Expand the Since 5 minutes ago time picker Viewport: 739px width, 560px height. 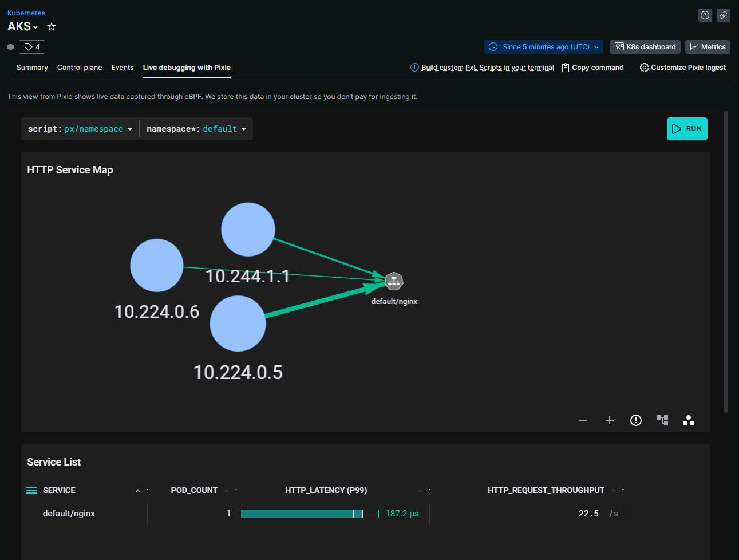[x=544, y=47]
